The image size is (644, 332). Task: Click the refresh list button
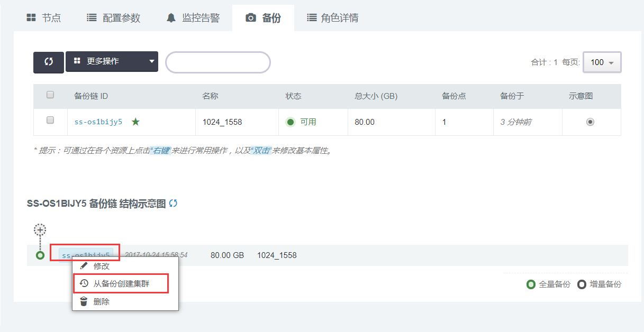(49, 62)
